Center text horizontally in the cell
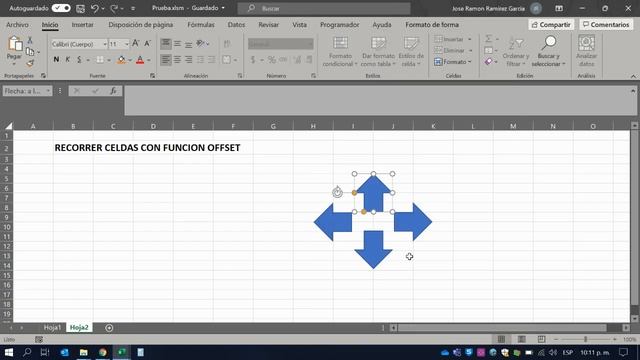 [x=178, y=60]
